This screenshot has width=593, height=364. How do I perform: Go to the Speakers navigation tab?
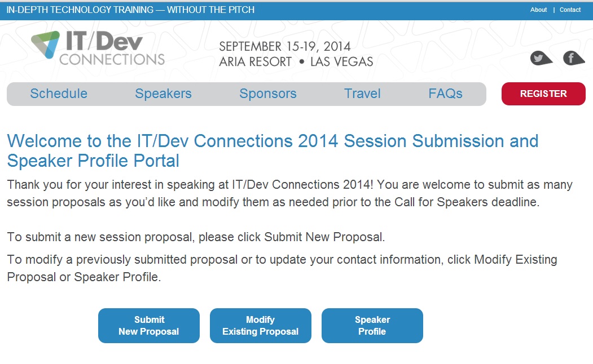point(163,94)
